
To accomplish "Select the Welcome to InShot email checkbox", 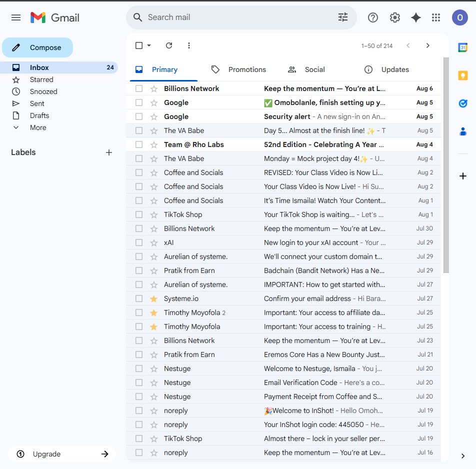I will coord(139,410).
